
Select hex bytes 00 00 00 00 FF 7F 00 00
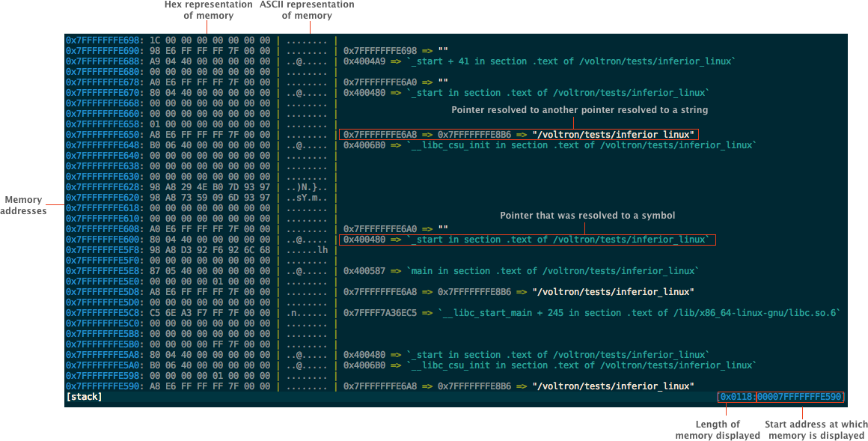coord(210,344)
